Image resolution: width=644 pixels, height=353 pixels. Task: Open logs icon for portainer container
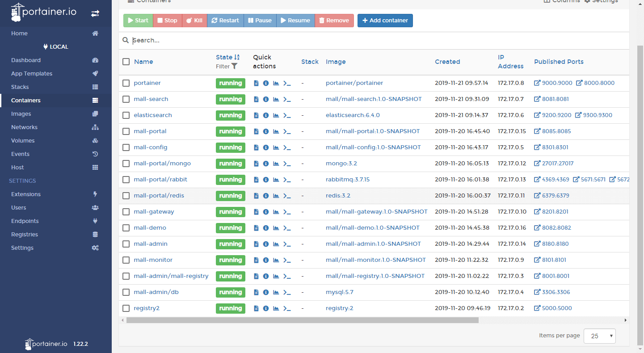click(256, 83)
